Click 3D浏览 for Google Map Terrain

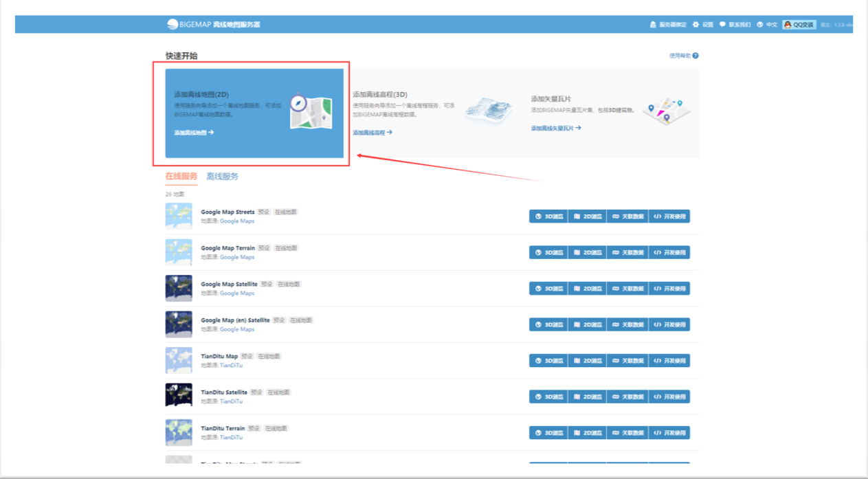click(x=548, y=252)
